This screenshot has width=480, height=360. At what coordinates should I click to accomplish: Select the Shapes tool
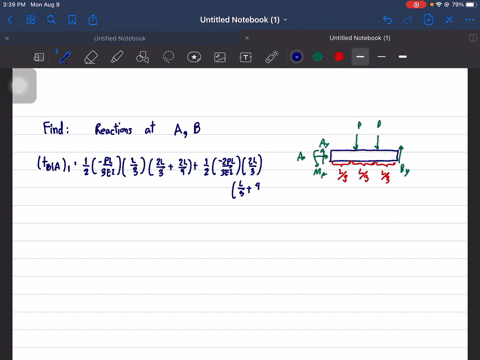coord(142,57)
